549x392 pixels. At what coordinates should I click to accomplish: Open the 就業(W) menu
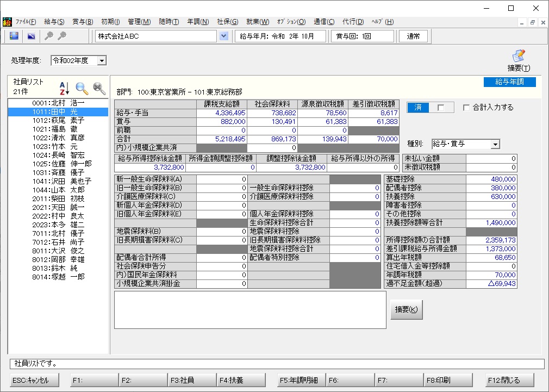pyautogui.click(x=258, y=22)
